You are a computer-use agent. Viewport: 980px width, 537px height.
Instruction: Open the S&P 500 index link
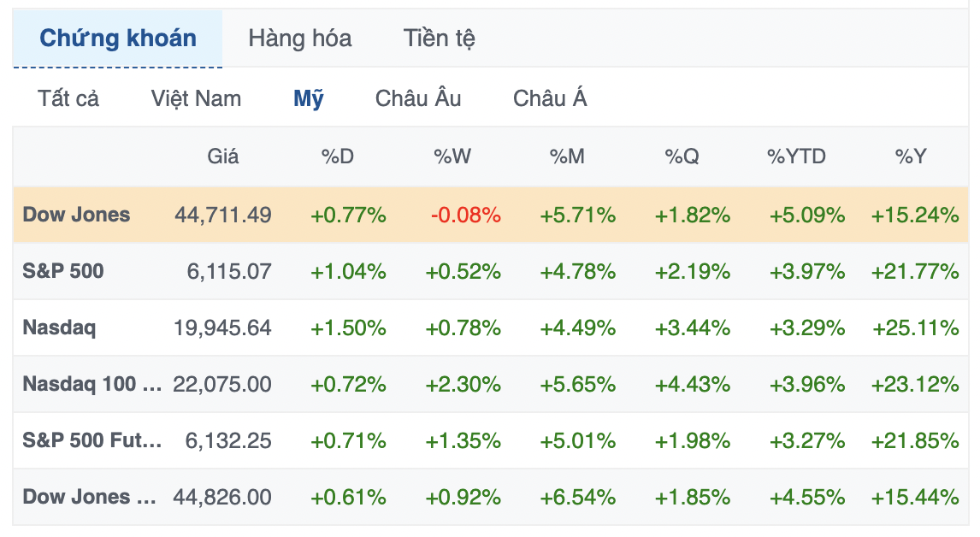click(x=63, y=271)
